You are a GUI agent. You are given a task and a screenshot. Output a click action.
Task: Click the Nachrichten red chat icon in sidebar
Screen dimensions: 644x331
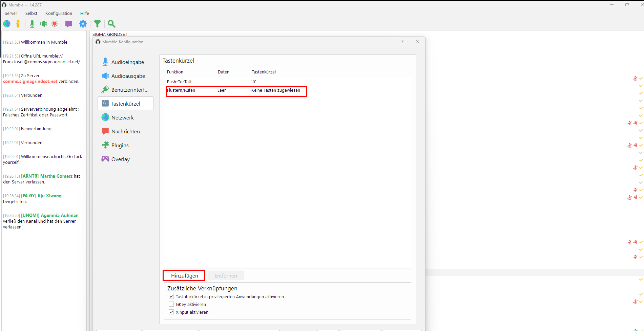coord(105,131)
